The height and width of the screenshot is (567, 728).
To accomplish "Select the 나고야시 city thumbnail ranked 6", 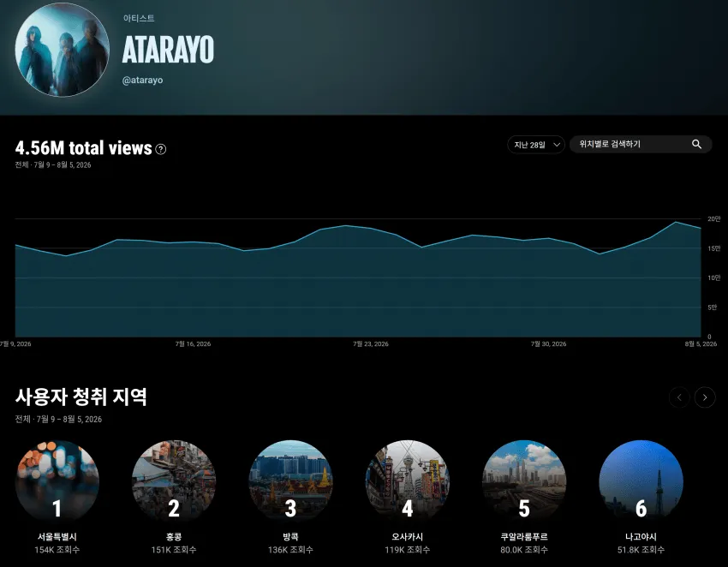I will coord(641,481).
